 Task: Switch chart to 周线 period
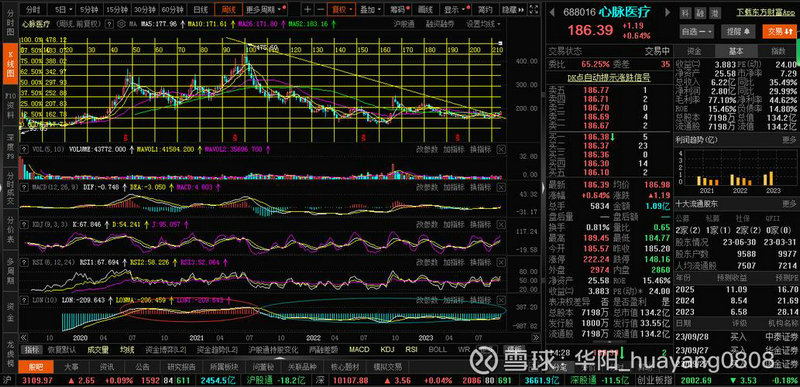(228, 10)
